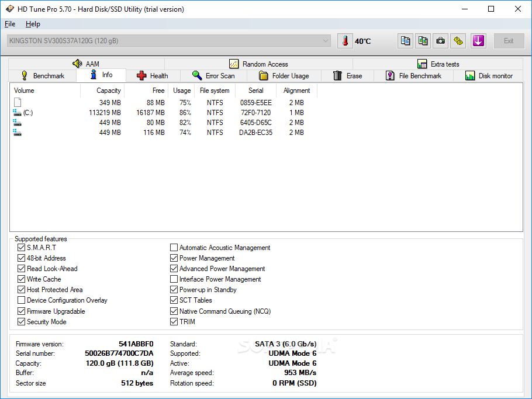The width and height of the screenshot is (532, 399).
Task: Click the thermometer temperature icon
Action: pyautogui.click(x=345, y=41)
